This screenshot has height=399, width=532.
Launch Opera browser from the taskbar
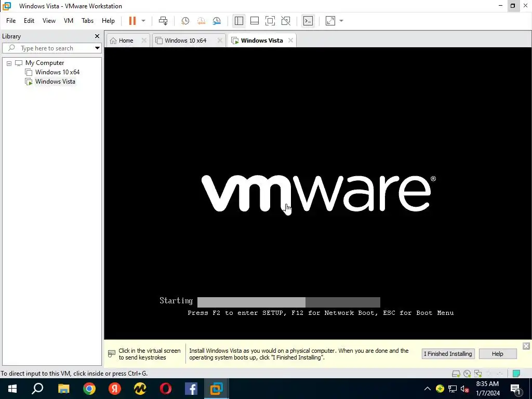(166, 389)
